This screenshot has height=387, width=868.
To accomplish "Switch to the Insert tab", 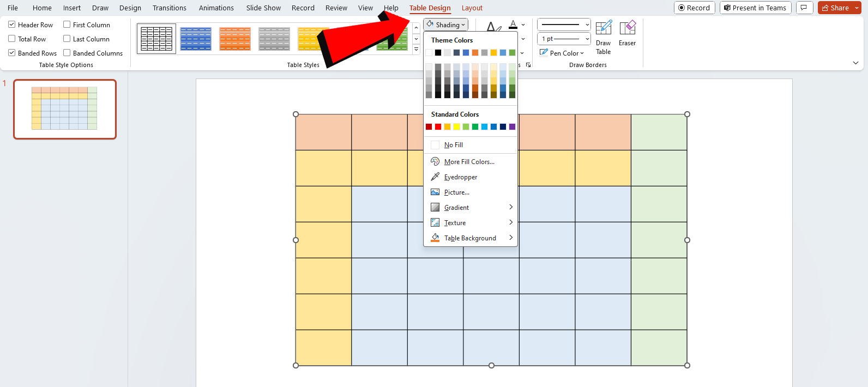I will 72,8.
